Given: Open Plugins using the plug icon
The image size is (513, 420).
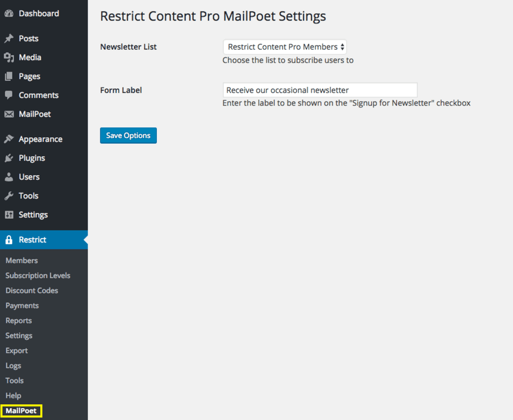Looking at the screenshot, I should [9, 157].
